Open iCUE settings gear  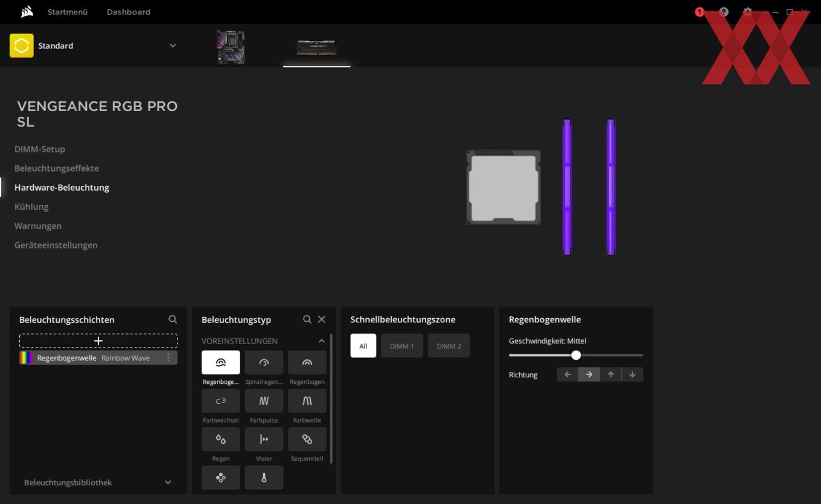pyautogui.click(x=747, y=12)
